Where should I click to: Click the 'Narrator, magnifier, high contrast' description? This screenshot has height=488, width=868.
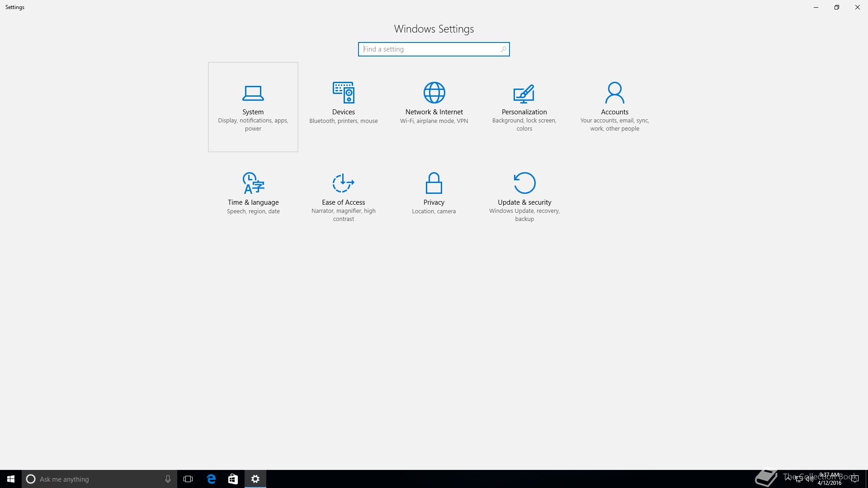click(344, 215)
